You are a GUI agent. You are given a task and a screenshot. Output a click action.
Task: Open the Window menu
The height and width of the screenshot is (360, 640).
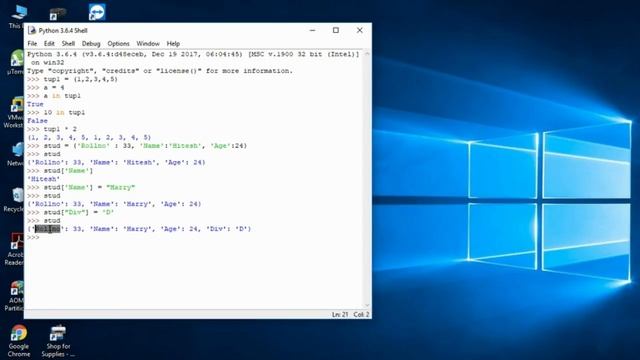tap(148, 44)
